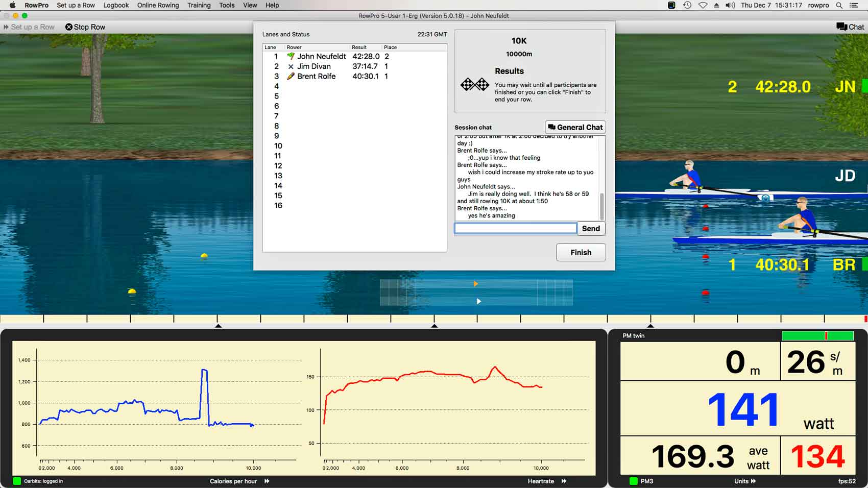Click the JN lane label on course
The image size is (868, 488).
[845, 87]
